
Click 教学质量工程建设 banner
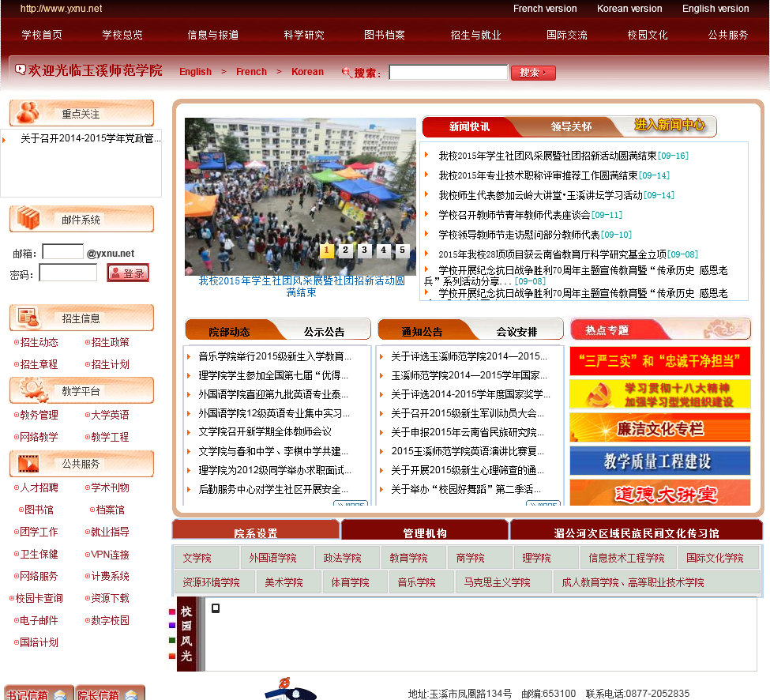660,461
